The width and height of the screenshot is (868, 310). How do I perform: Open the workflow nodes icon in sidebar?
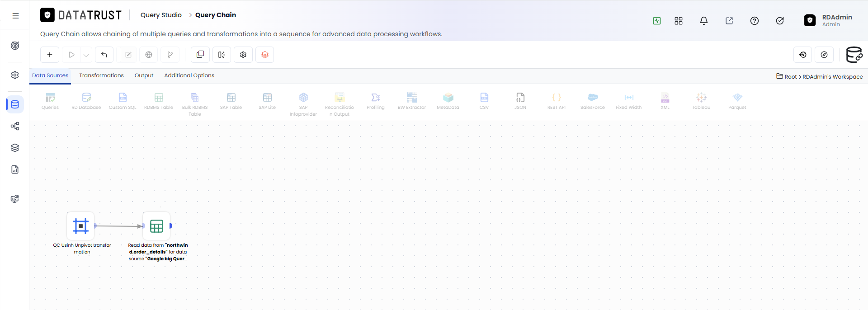[x=15, y=126]
